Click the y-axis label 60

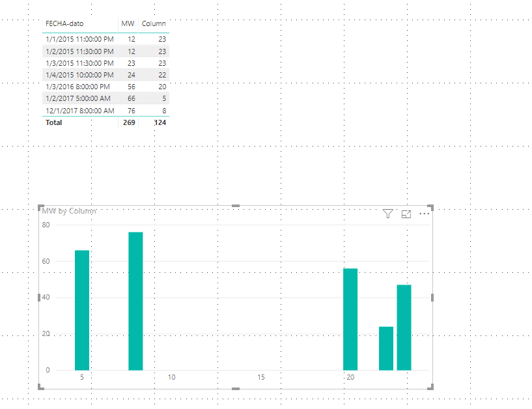[46, 261]
